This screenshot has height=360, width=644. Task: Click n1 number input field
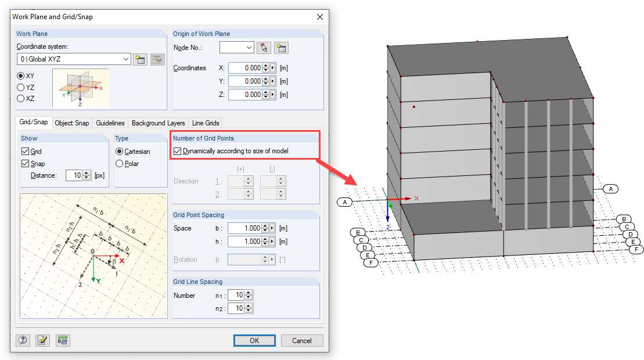[x=236, y=295]
